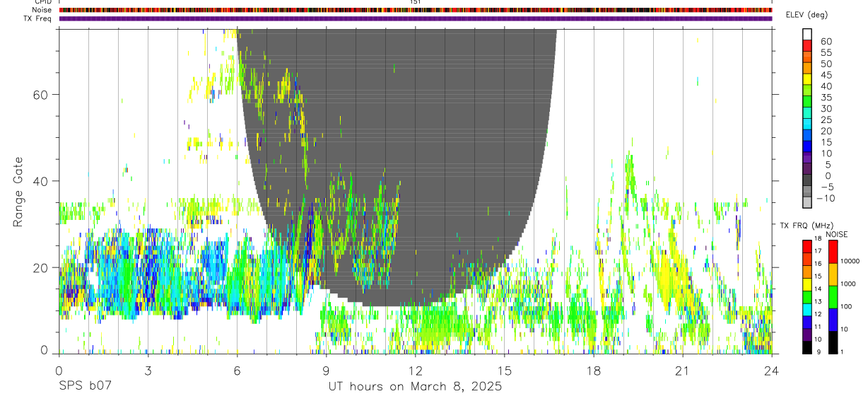Click the 'ELEV (deg)' colorbar title
Screen dimensions: 868x401
point(807,16)
